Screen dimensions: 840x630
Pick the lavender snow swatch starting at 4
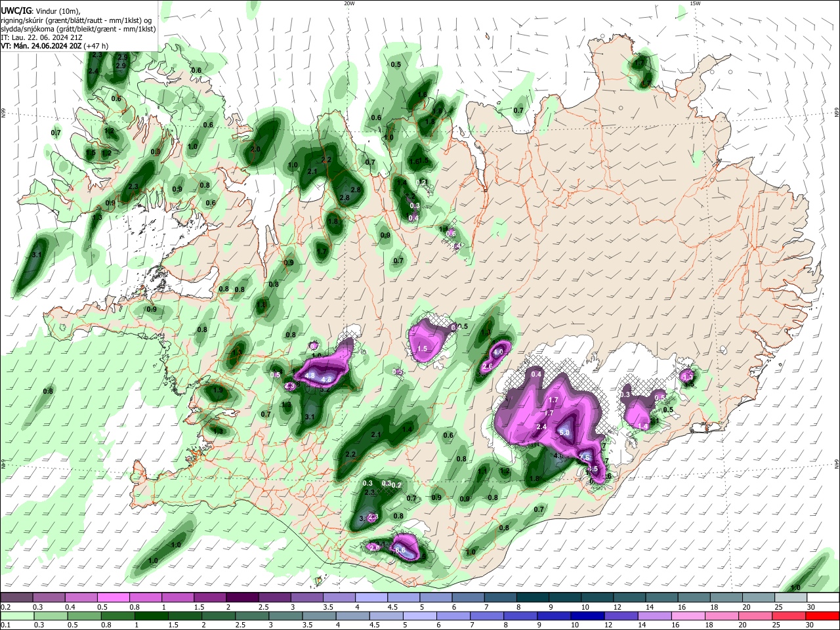pos(371,597)
